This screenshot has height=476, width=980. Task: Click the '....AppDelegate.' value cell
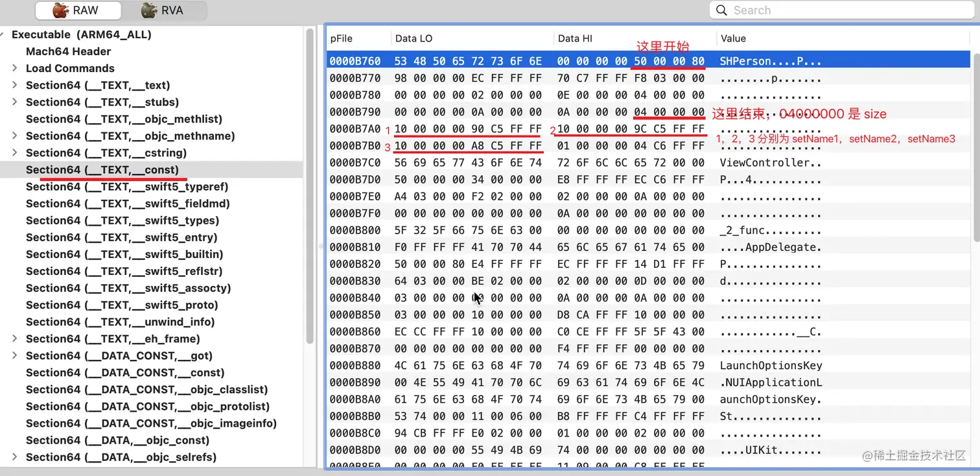771,247
